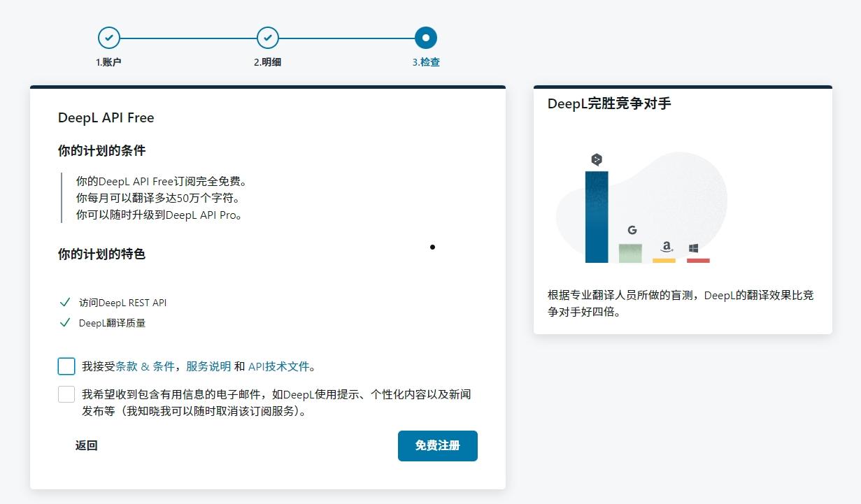The height and width of the screenshot is (504, 861).
Task: Click the step 3 检查 active circle
Action: coord(426,38)
